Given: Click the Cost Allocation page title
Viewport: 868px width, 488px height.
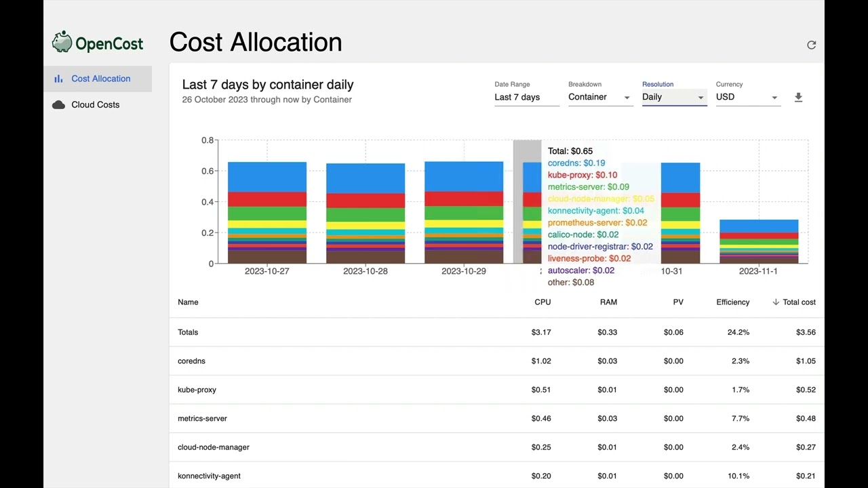Looking at the screenshot, I should [256, 42].
